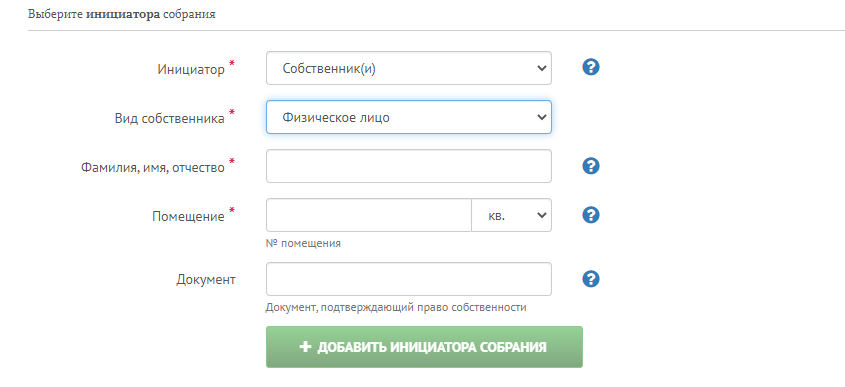Click the Вид собственника field label
845x387 pixels.
tap(169, 119)
